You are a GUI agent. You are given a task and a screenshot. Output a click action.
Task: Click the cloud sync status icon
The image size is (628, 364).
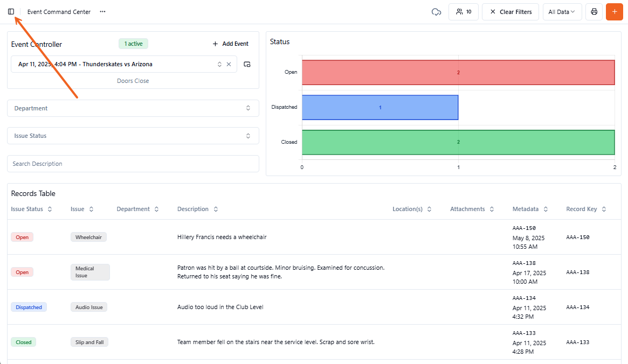(436, 12)
